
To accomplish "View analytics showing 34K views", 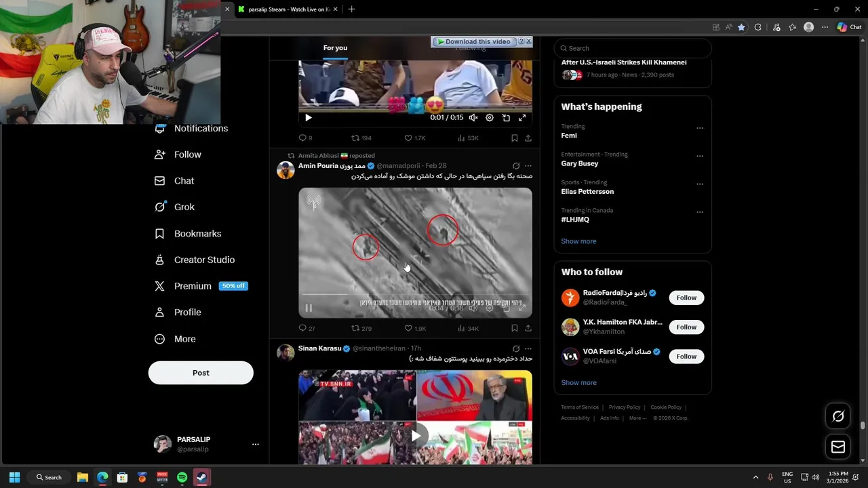I will click(x=468, y=329).
